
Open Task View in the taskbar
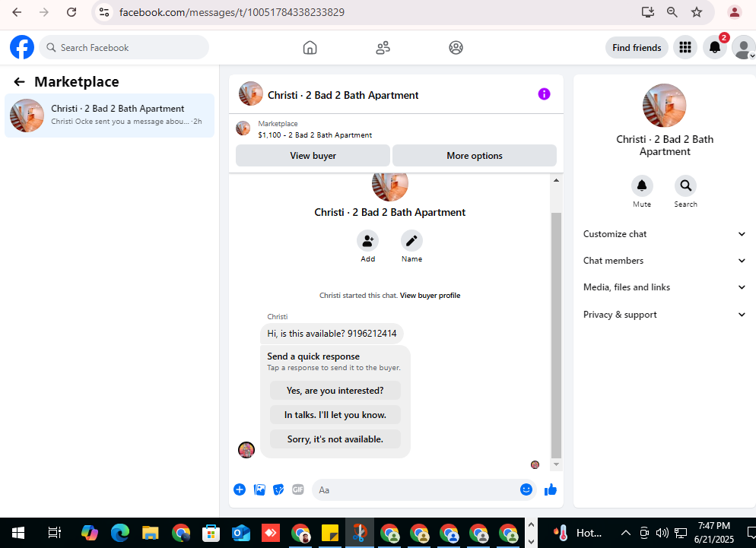(55, 533)
